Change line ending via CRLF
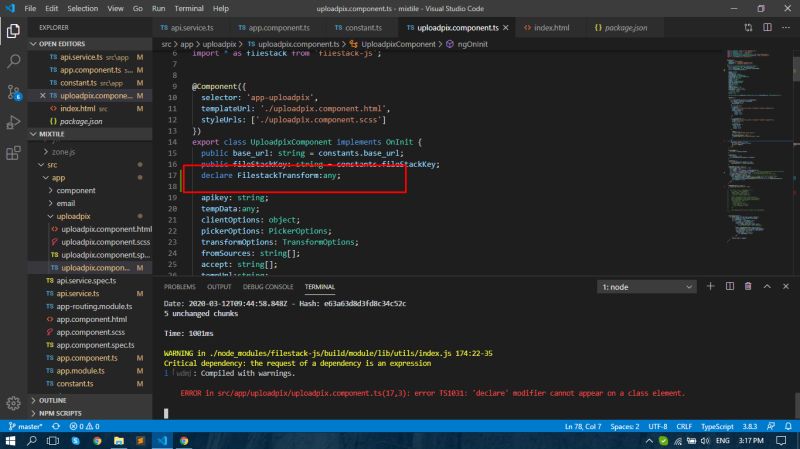 tap(684, 426)
